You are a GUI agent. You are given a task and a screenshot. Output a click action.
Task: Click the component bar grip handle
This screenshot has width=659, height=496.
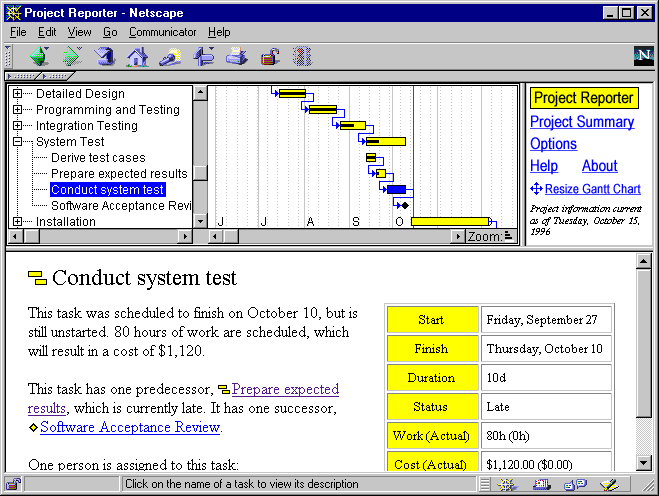[485, 485]
